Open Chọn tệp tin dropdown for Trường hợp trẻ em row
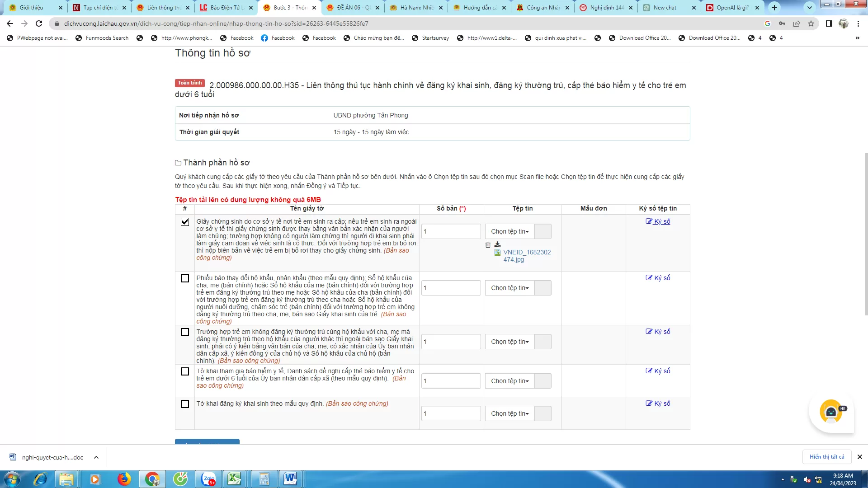Screen dimensions: 868x488 click(510, 342)
